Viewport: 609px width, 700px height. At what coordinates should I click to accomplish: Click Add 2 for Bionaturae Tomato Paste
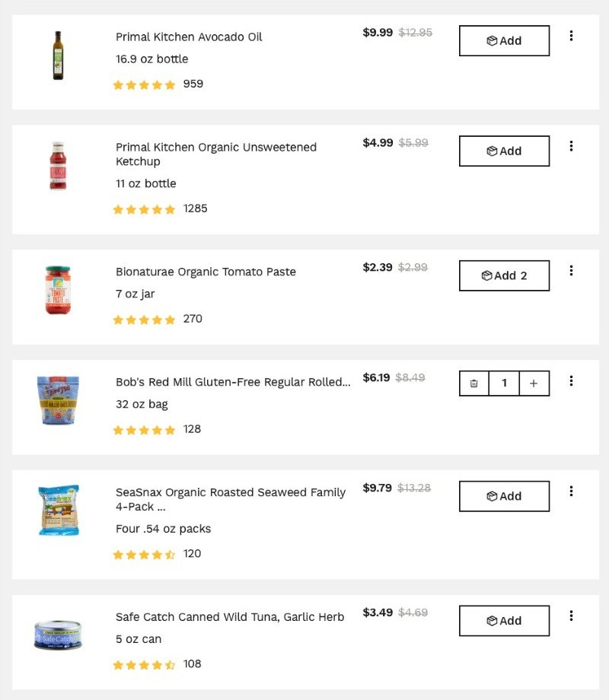pos(504,275)
